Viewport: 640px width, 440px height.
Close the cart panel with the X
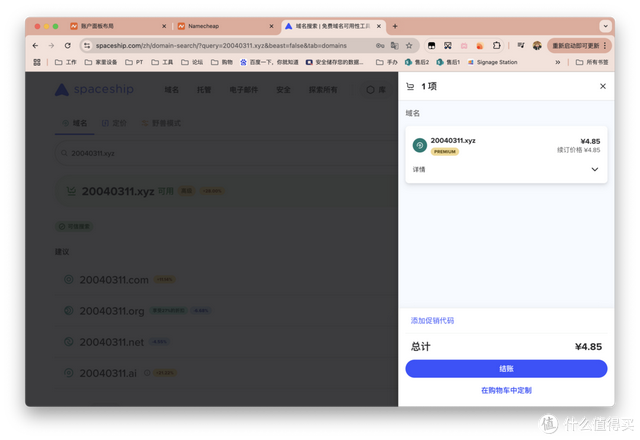(x=603, y=86)
